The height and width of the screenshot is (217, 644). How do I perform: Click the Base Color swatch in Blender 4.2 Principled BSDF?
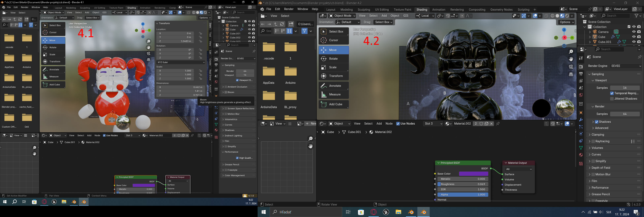click(474, 174)
